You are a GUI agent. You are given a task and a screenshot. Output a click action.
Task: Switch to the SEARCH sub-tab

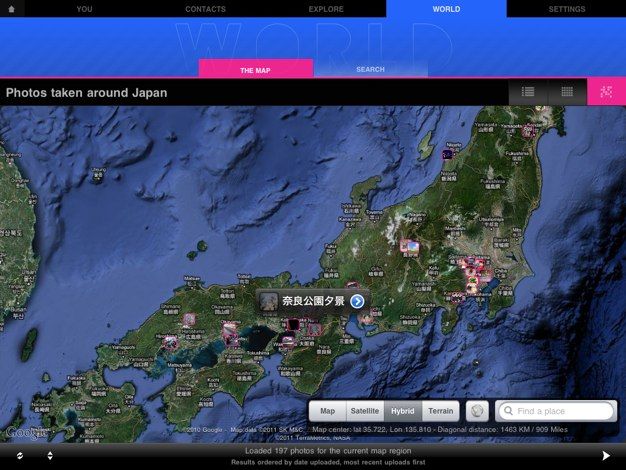(x=370, y=69)
